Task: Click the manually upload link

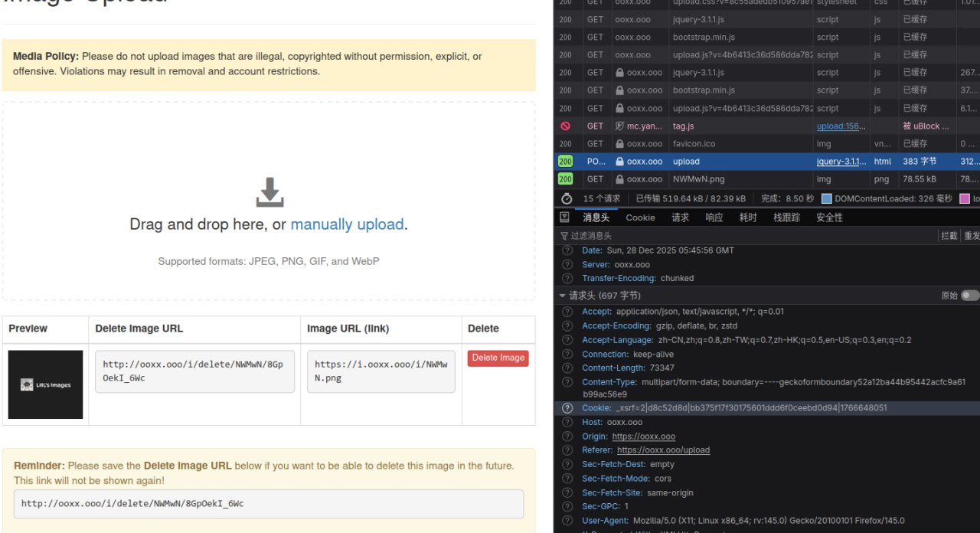Action: pos(347,224)
